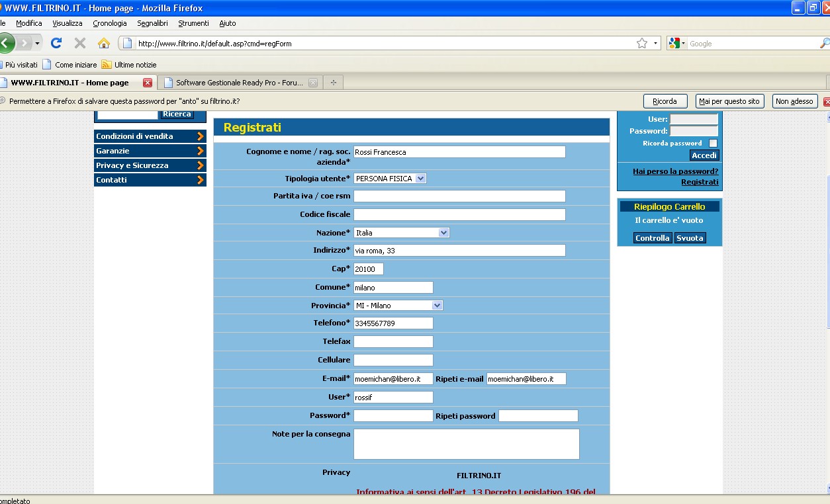Click Non adesso button
Screen dimensions: 830x504
pos(794,101)
